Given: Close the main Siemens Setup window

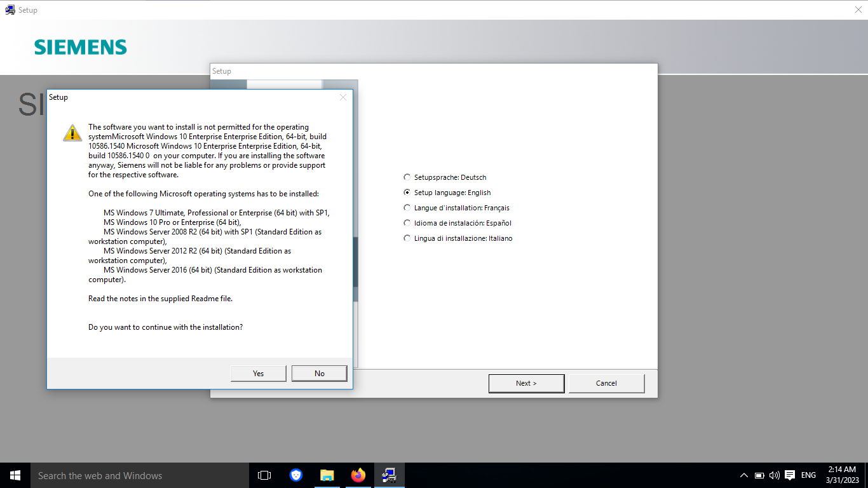Looking at the screenshot, I should coord(858,10).
